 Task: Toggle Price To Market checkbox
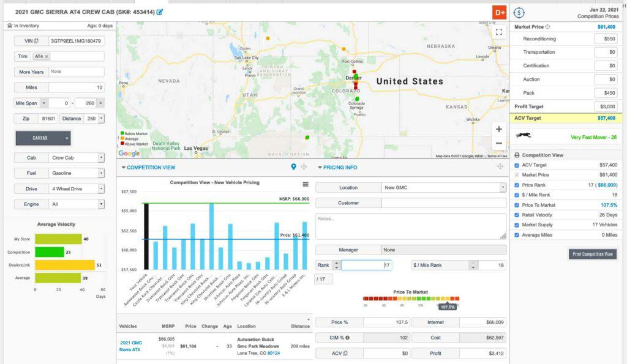[517, 205]
